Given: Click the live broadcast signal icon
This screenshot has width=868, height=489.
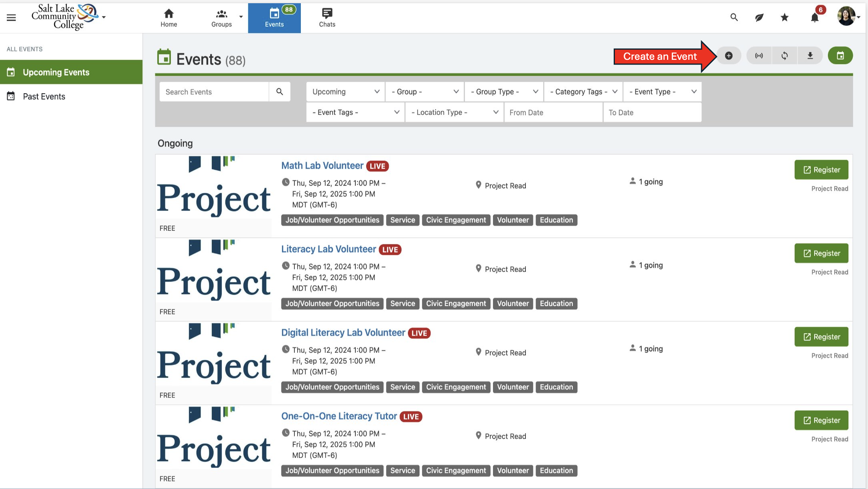Looking at the screenshot, I should click(x=759, y=56).
